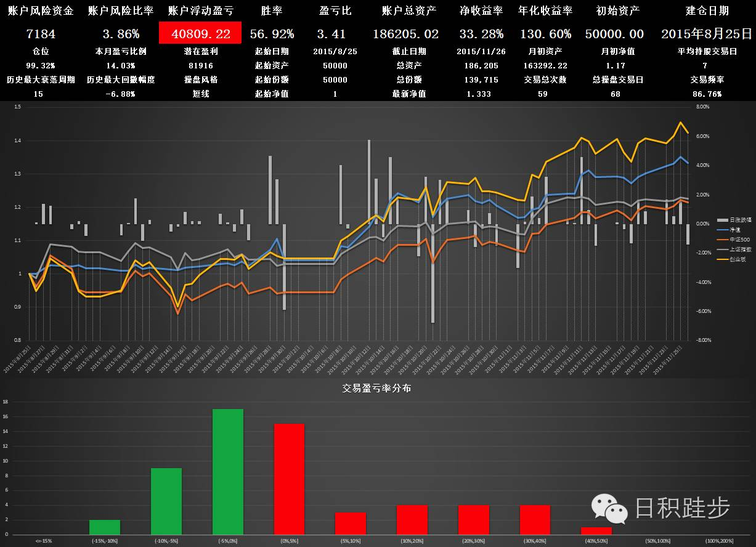This screenshot has height=547, width=756.
Task: Click the red (0%,5%] histogram bar
Action: (289, 479)
